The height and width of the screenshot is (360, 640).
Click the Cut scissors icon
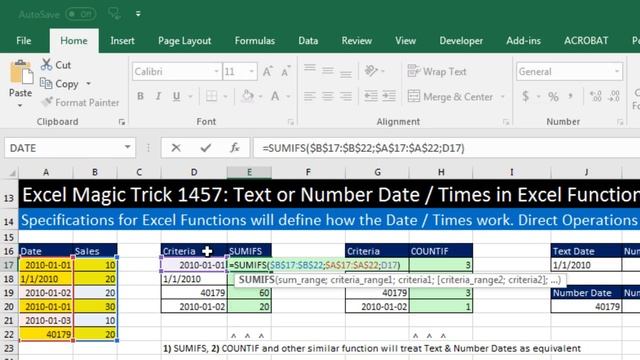point(47,64)
